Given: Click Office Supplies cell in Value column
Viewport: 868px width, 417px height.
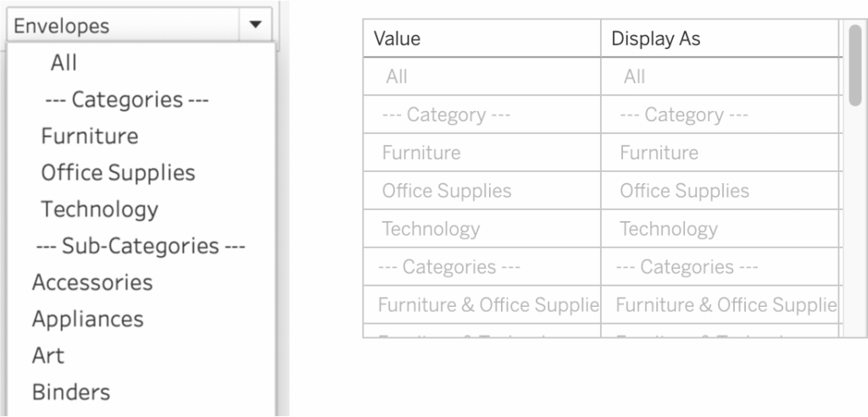Looking at the screenshot, I should click(x=447, y=191).
